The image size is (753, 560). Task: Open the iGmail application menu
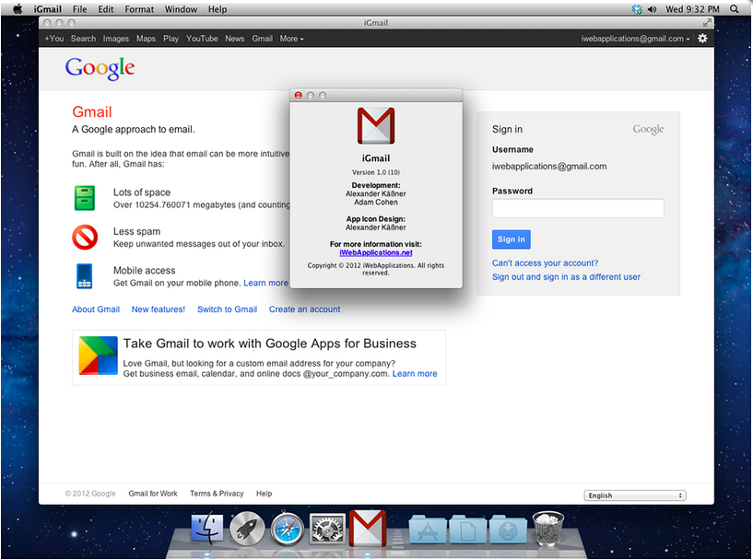pos(48,9)
